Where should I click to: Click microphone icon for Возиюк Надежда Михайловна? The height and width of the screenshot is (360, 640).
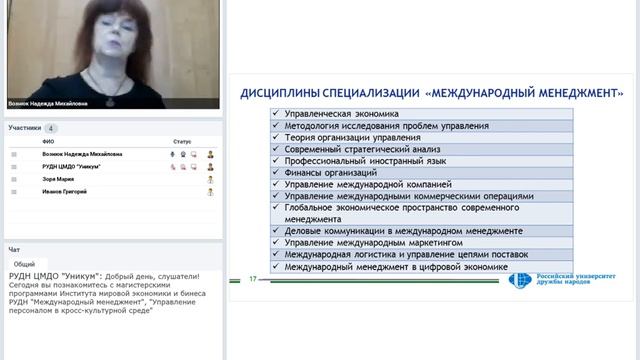click(x=172, y=154)
